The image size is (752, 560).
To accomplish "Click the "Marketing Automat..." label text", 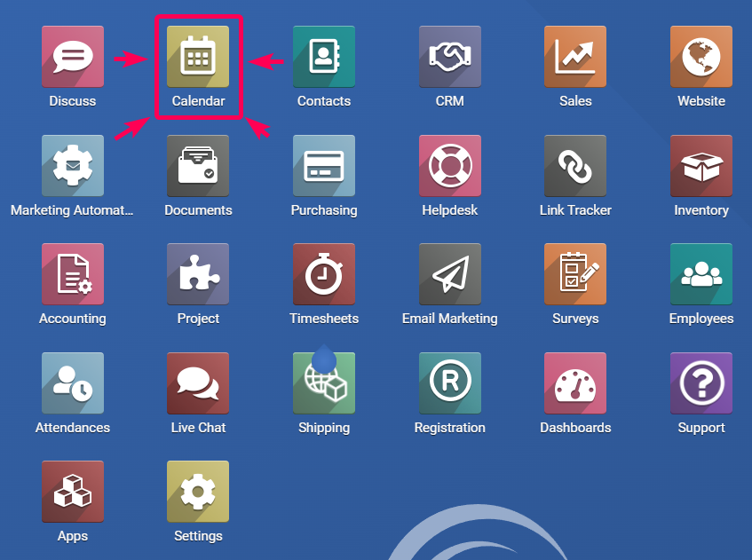I will [72, 210].
